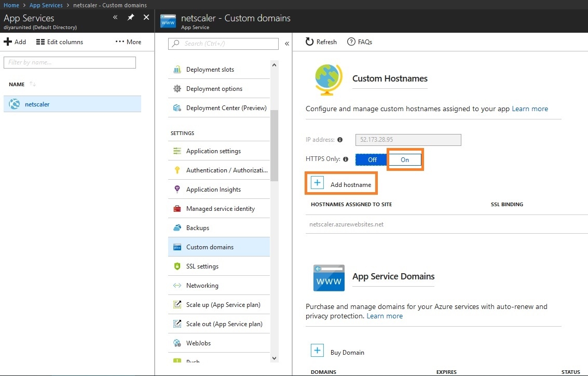Click the settings menu scrollbar thumb

[x=274, y=145]
